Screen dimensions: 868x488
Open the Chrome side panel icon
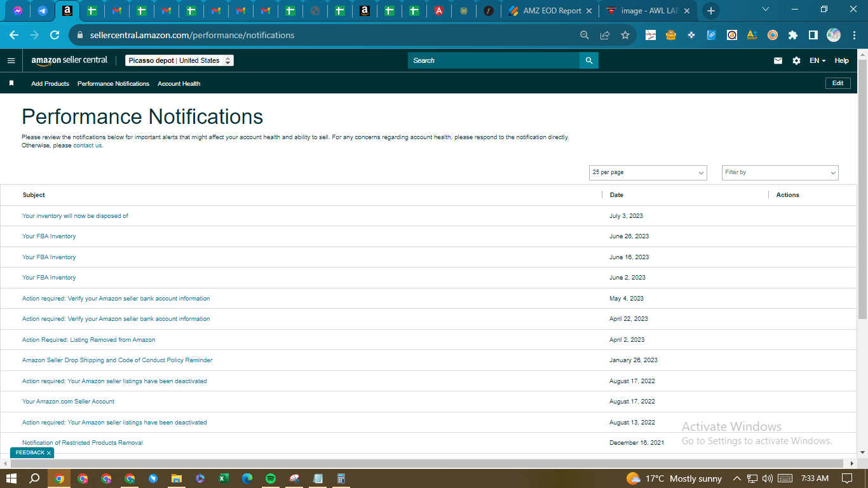coord(813,35)
